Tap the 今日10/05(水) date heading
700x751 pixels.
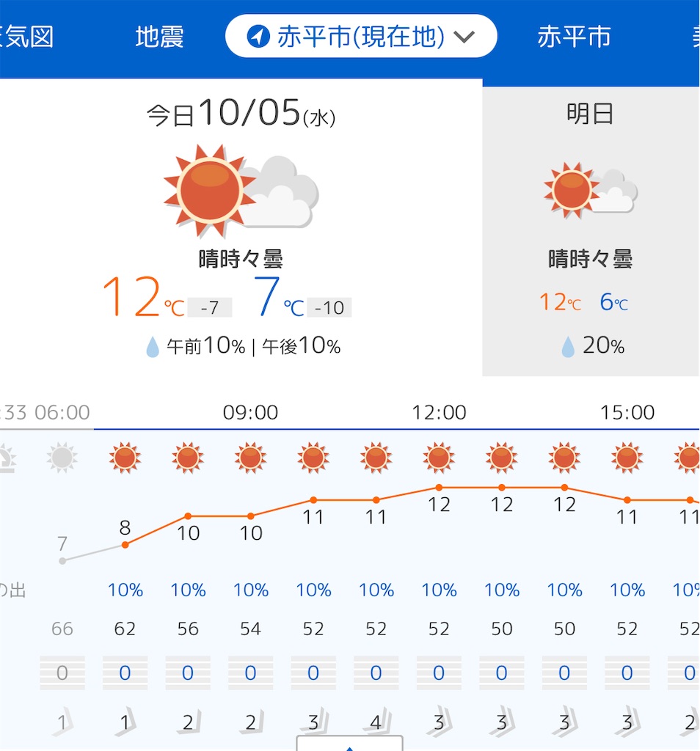pos(241,114)
